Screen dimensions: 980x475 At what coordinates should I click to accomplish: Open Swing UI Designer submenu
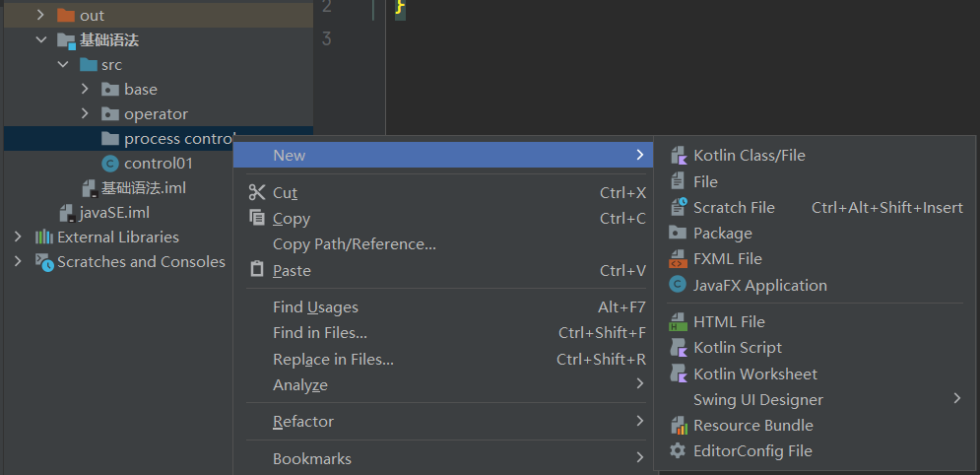pyautogui.click(x=757, y=400)
